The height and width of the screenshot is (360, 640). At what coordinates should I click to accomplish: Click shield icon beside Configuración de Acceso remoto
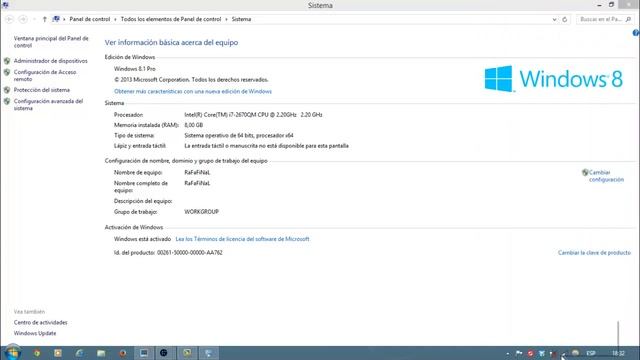click(x=7, y=72)
